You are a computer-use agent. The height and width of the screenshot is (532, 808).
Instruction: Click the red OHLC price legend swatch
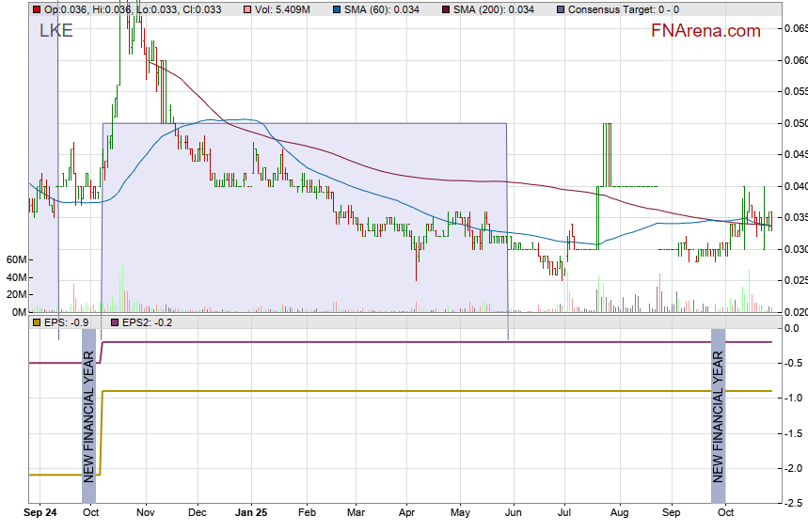click(37, 9)
